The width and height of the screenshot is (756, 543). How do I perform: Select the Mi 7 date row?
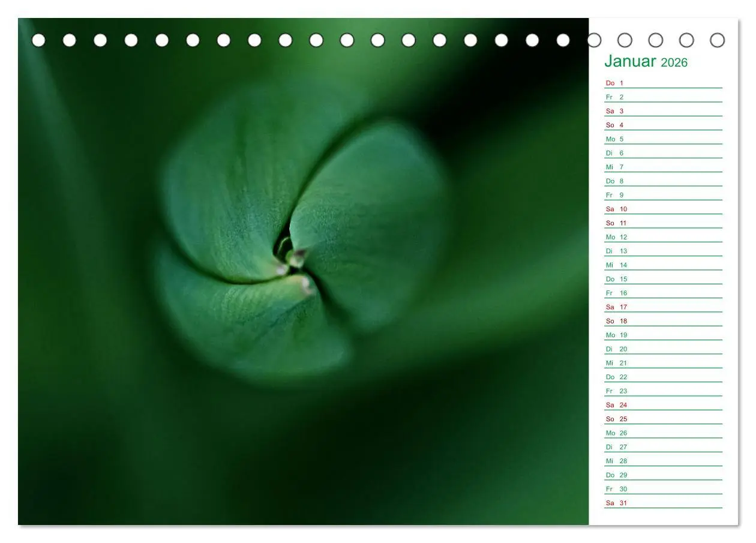tap(663, 167)
